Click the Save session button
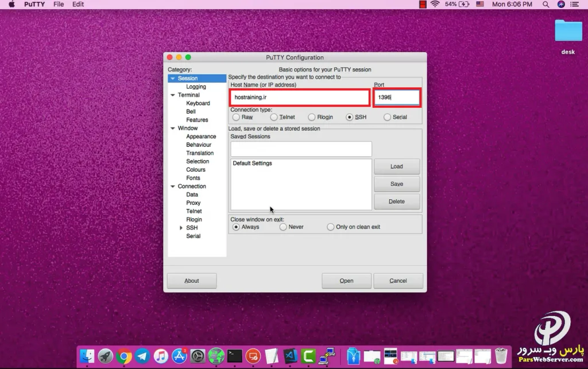Viewport: 588px width, 369px height. (397, 184)
